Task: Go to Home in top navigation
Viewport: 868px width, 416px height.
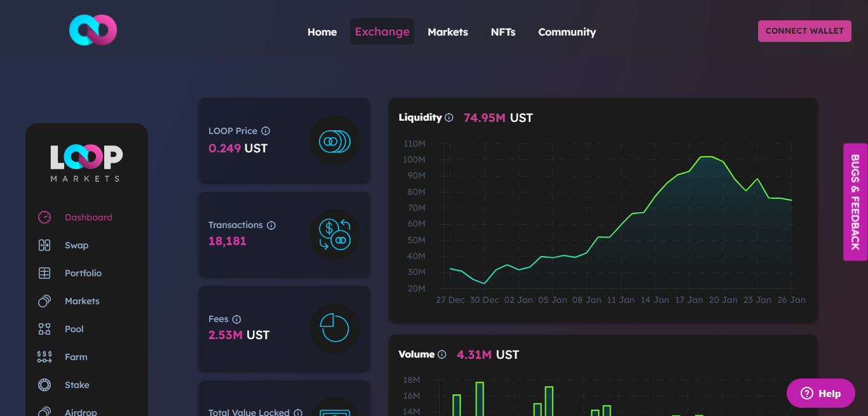Action: pyautogui.click(x=322, y=32)
